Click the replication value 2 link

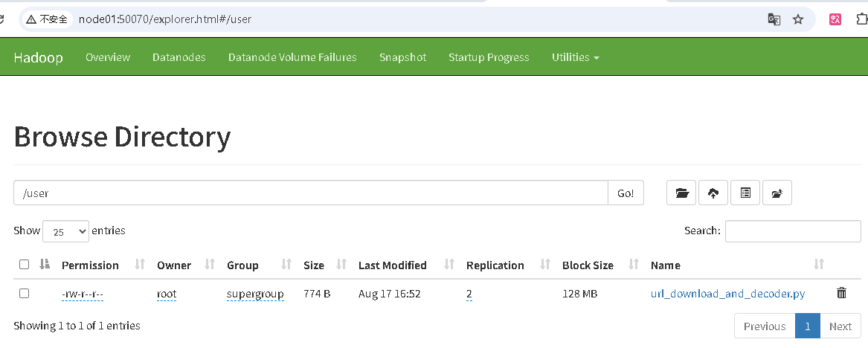[x=469, y=294]
